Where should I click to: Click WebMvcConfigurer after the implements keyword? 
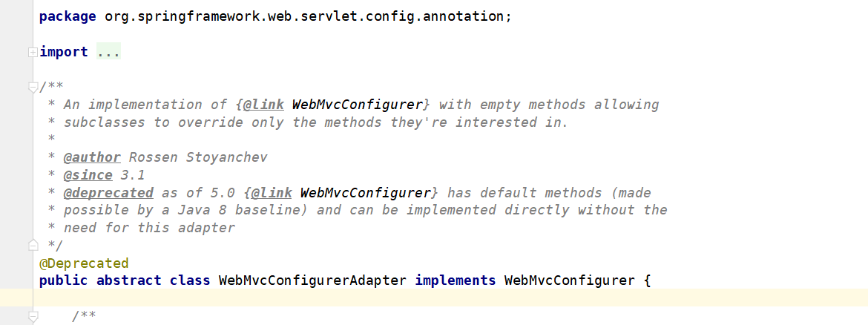pos(570,280)
